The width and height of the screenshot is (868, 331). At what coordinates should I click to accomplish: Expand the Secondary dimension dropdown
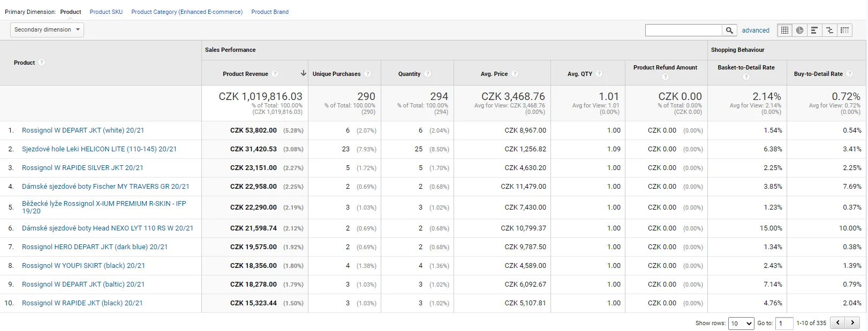click(47, 29)
